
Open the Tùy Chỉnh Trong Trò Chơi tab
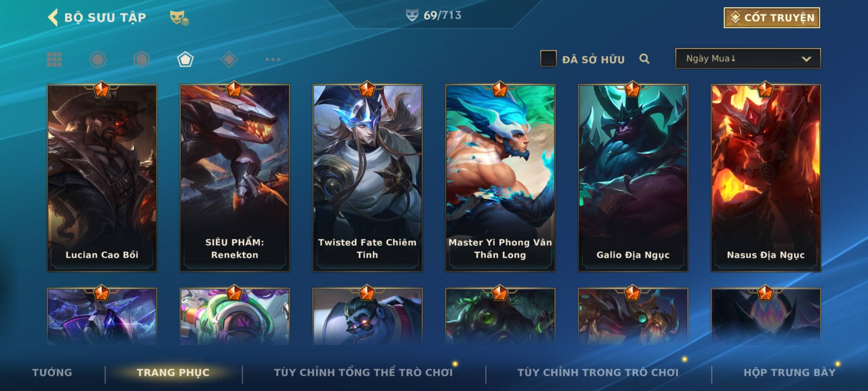tap(598, 372)
